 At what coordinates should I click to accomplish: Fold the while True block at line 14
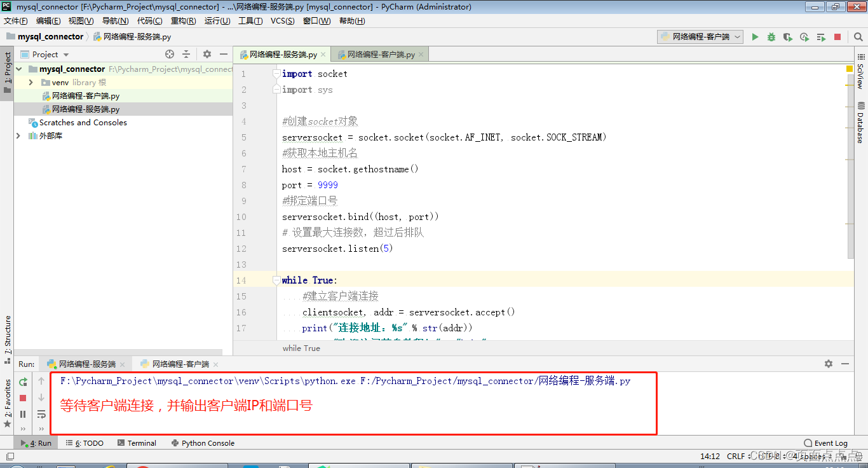(276, 280)
